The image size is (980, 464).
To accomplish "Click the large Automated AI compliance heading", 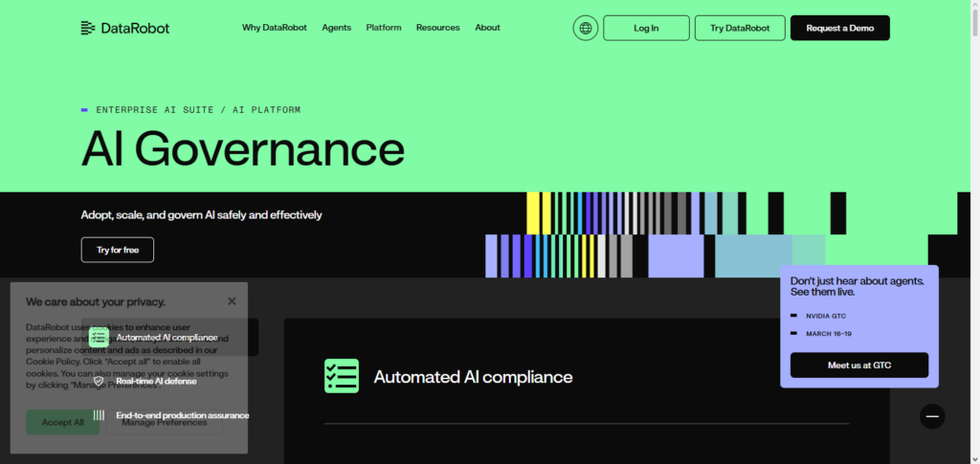I will (x=473, y=377).
